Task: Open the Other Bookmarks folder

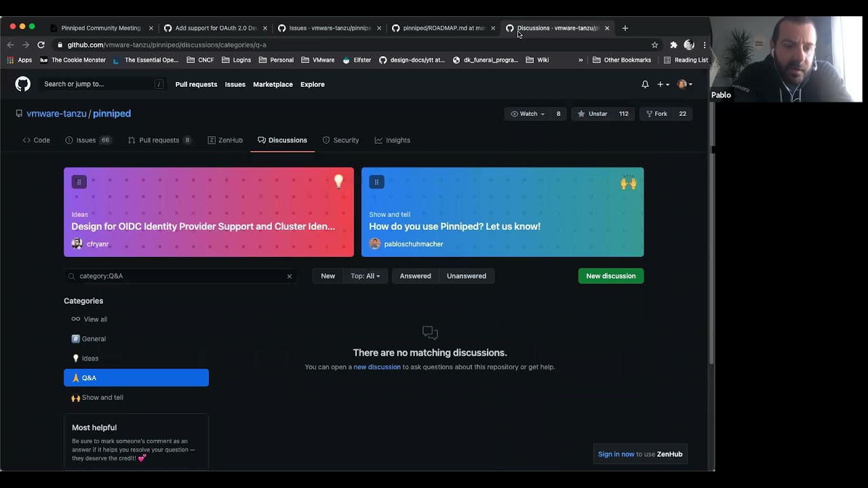Action: [x=622, y=60]
